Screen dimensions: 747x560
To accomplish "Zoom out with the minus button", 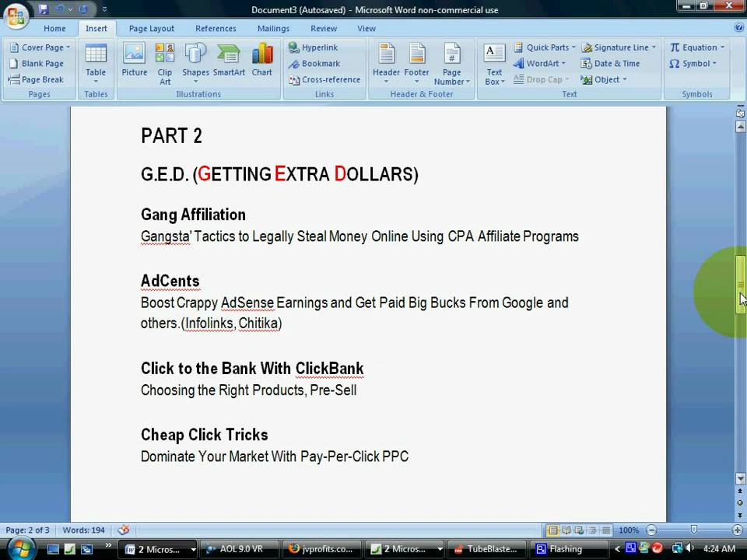I will tap(652, 530).
